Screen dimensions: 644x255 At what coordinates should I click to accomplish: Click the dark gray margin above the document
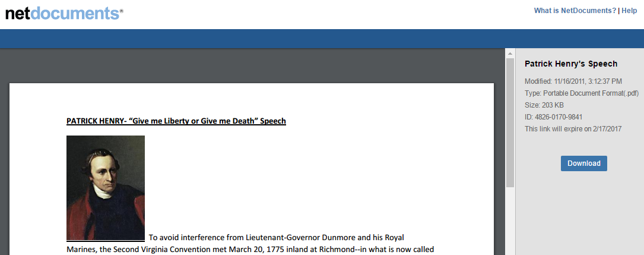tap(249, 65)
